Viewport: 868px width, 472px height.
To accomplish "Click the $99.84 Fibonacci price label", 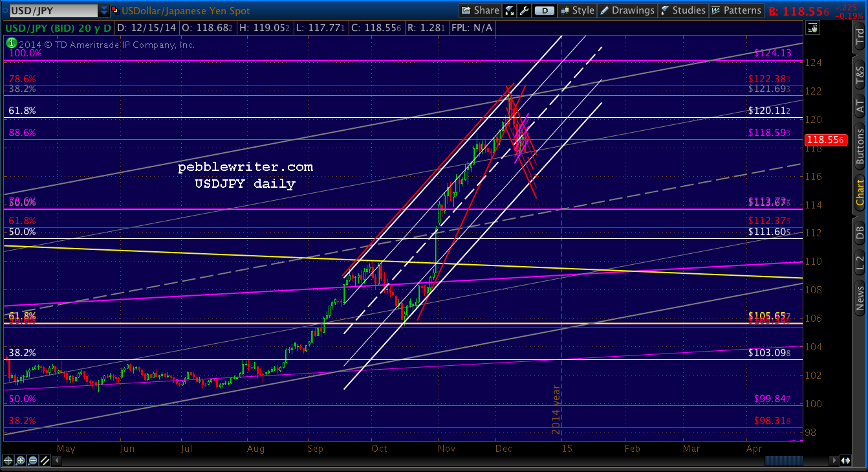I will pos(772,399).
